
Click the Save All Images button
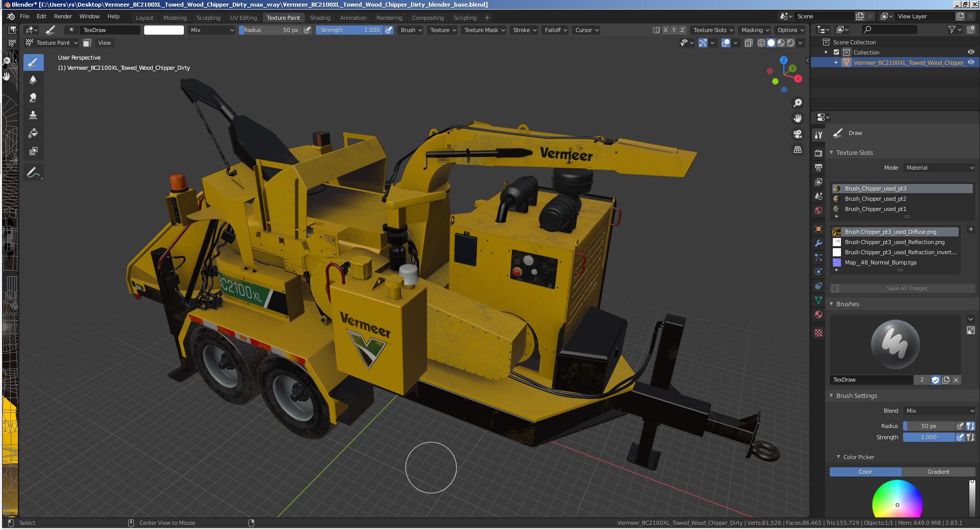(x=902, y=288)
